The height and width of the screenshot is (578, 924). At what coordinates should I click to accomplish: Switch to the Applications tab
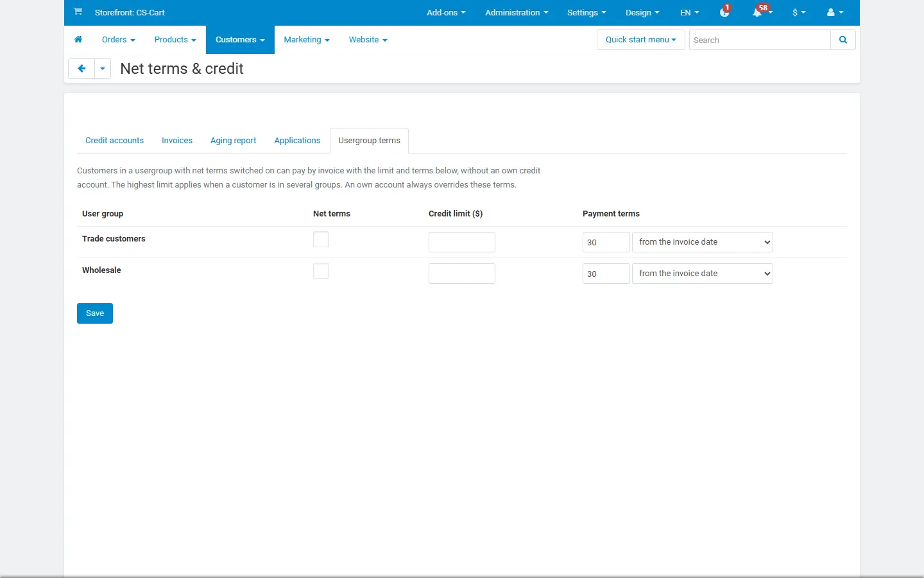(297, 141)
